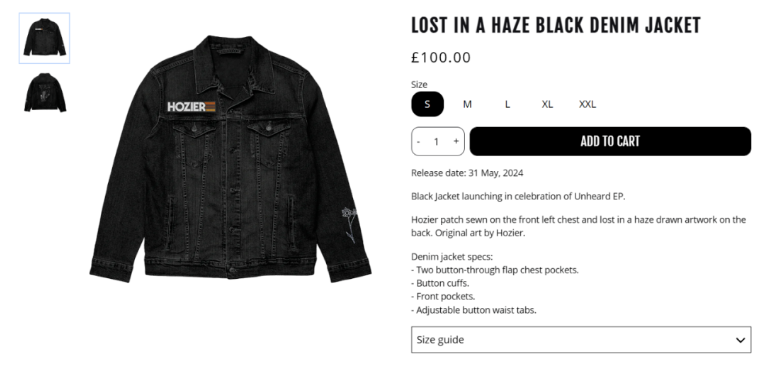Select the XL size
The image size is (764, 375).
[547, 104]
